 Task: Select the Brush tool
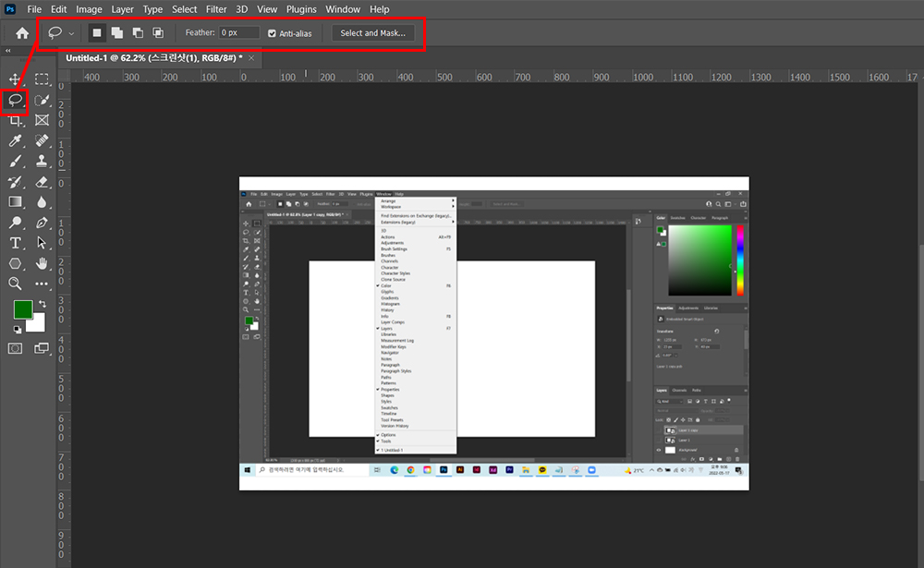click(x=15, y=161)
